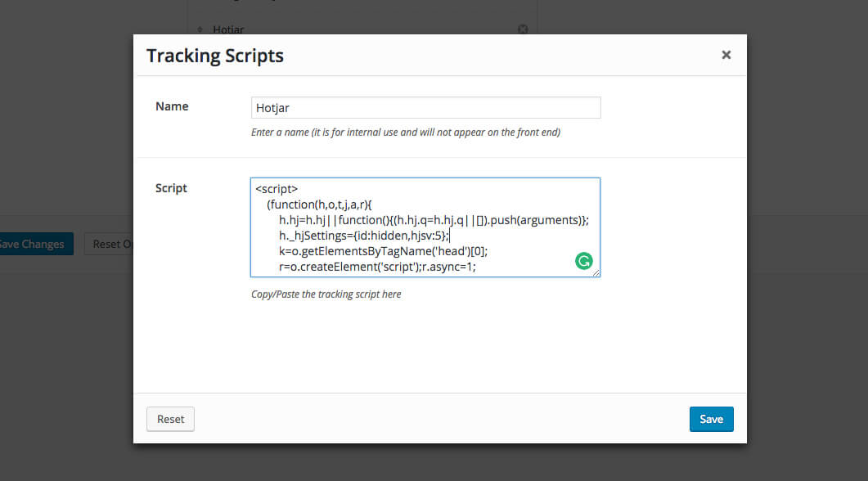The width and height of the screenshot is (868, 481).
Task: Click the "<script>" line in textarea
Action: tap(277, 189)
